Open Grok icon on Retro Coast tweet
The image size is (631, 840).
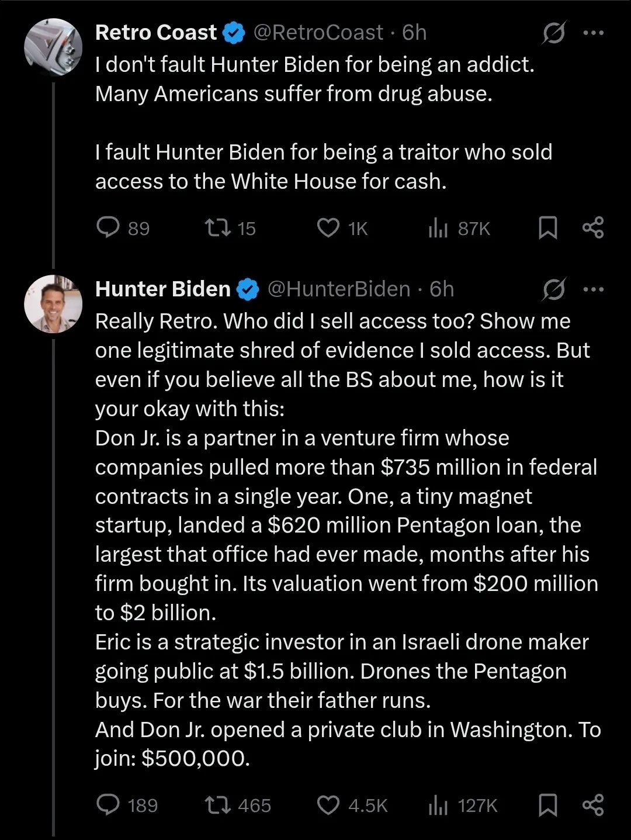pyautogui.click(x=553, y=33)
